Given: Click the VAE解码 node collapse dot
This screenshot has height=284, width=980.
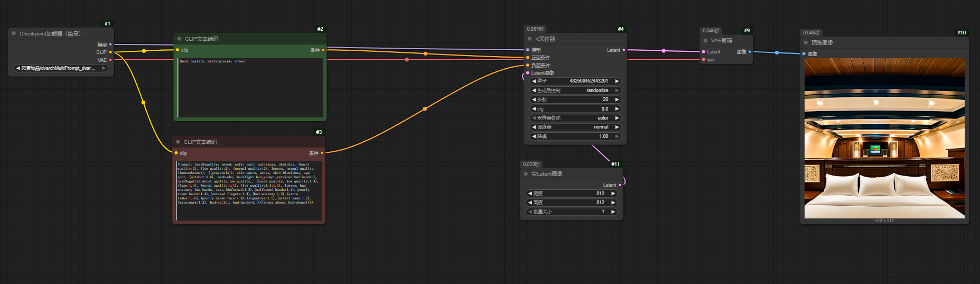Looking at the screenshot, I should click(705, 40).
